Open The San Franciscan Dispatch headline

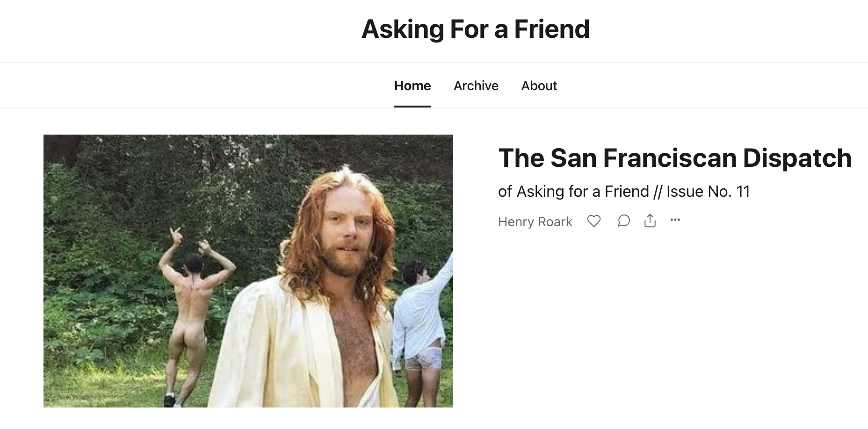pos(674,158)
